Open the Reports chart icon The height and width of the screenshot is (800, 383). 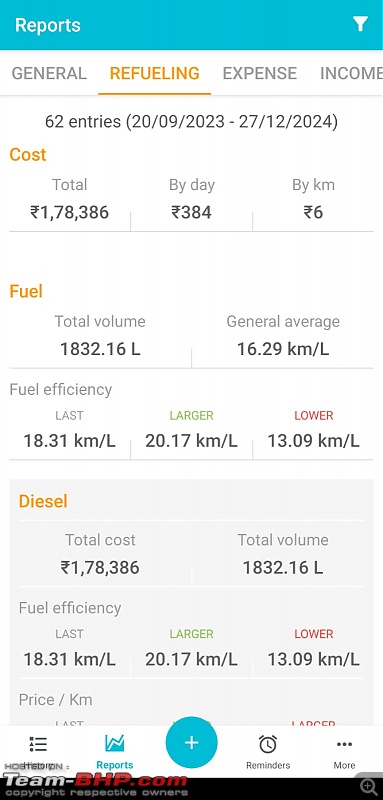tap(115, 743)
